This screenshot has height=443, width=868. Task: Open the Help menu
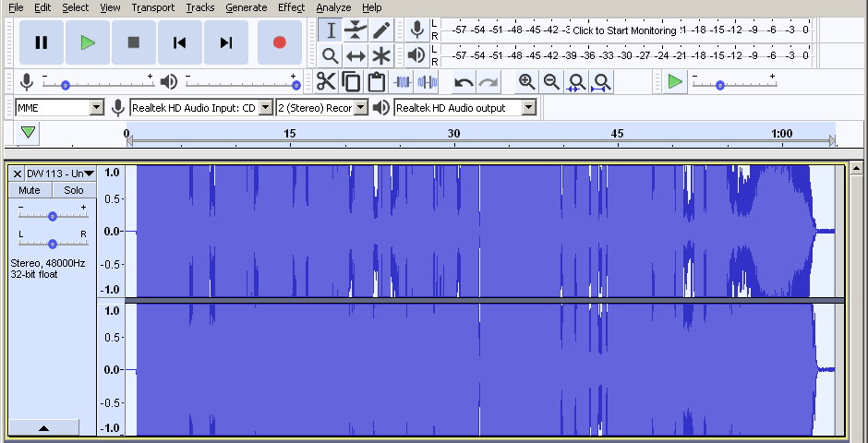[372, 7]
